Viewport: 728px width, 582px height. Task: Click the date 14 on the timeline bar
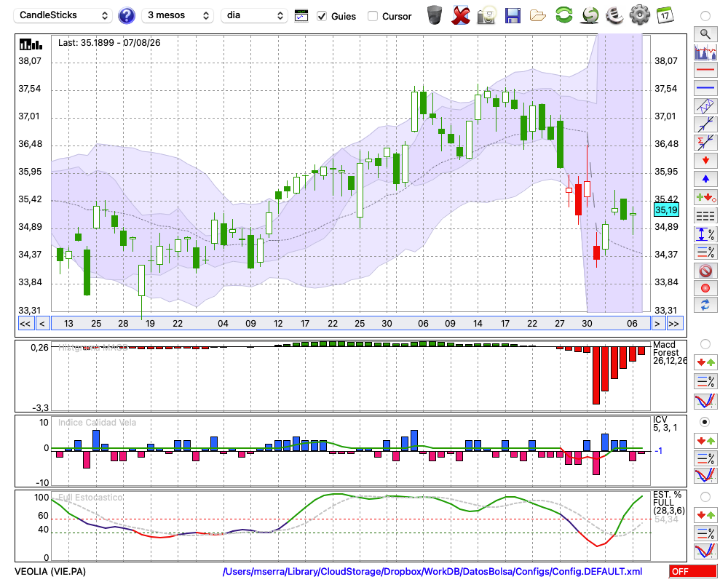click(x=478, y=324)
